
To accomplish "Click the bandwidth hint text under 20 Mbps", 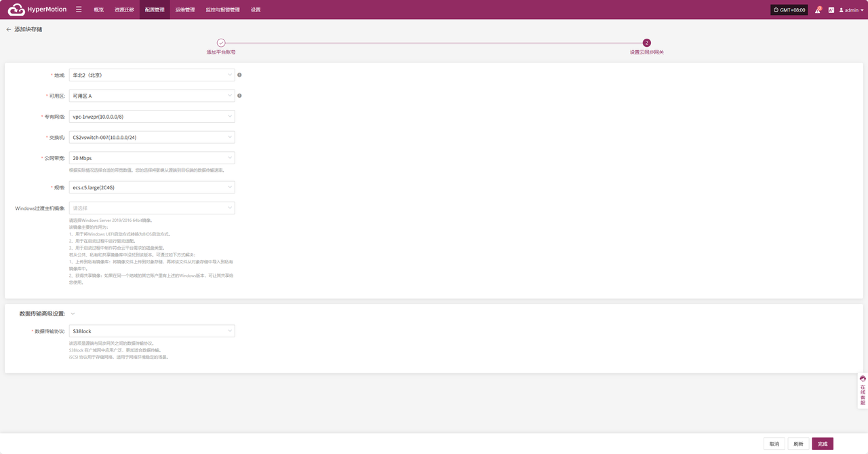I will pyautogui.click(x=146, y=170).
